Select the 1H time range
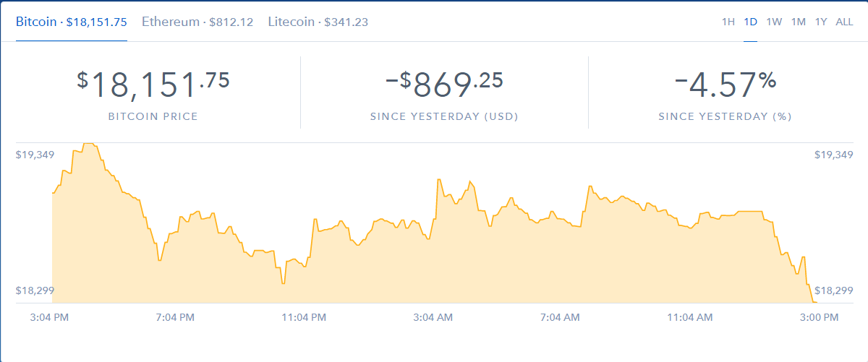868x362 pixels. [x=728, y=22]
